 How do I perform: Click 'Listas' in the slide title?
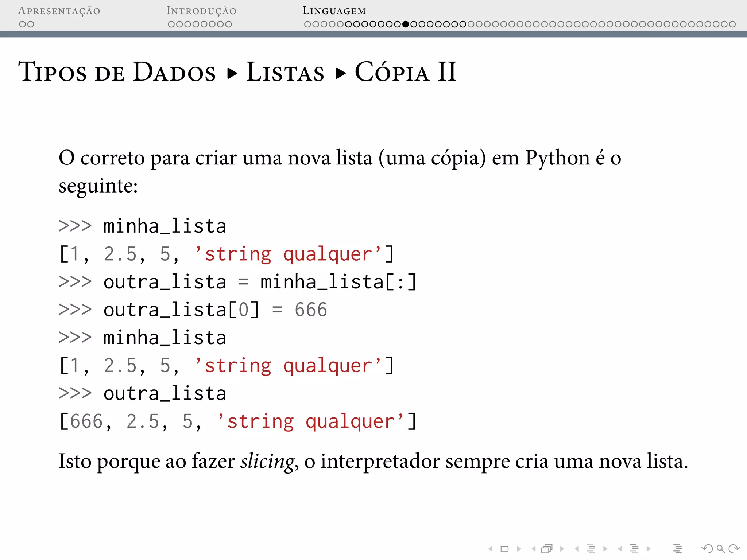285,71
